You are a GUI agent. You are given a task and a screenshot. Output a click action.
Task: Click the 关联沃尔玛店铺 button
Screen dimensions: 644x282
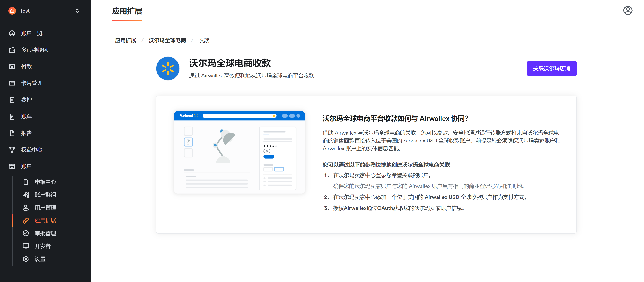tap(551, 69)
